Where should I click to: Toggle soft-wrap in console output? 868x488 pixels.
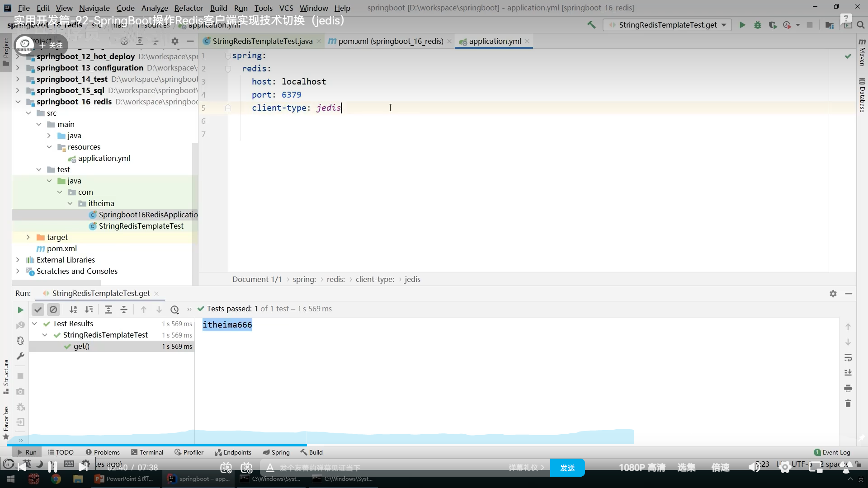click(x=848, y=357)
